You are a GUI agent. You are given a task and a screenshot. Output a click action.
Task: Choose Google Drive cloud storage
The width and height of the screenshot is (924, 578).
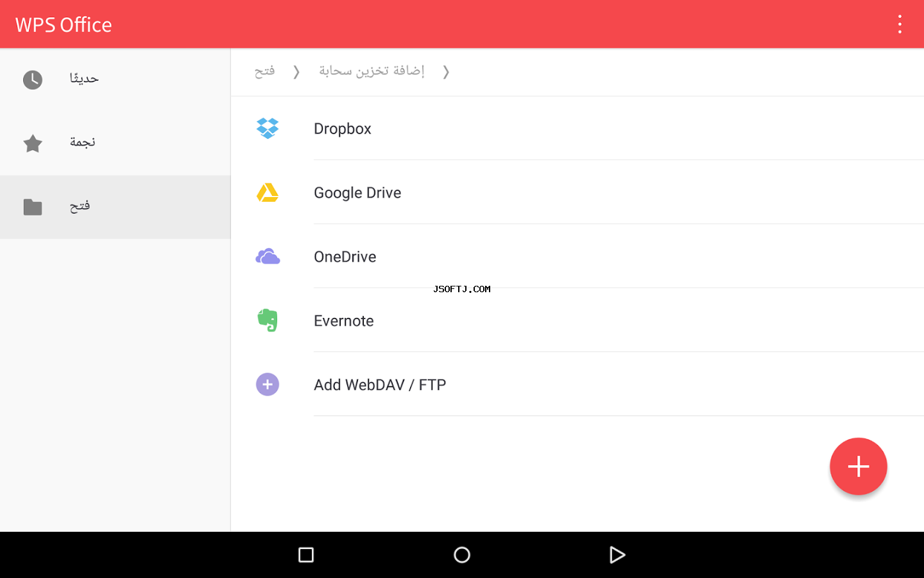[577, 193]
